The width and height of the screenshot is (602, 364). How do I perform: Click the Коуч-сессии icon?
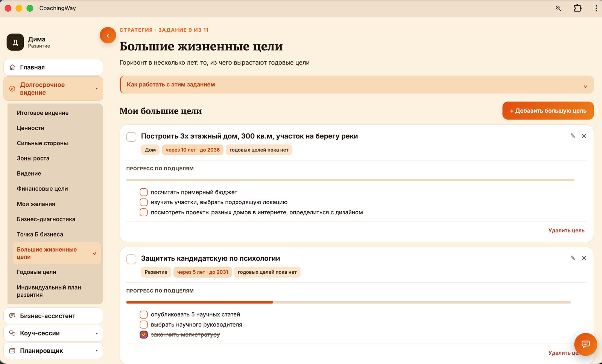coord(12,333)
